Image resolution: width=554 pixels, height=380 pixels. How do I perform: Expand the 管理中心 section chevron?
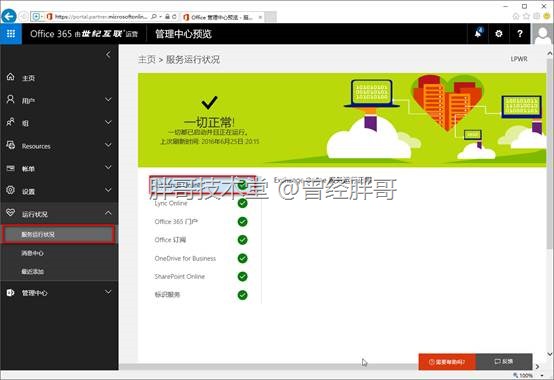coord(108,292)
